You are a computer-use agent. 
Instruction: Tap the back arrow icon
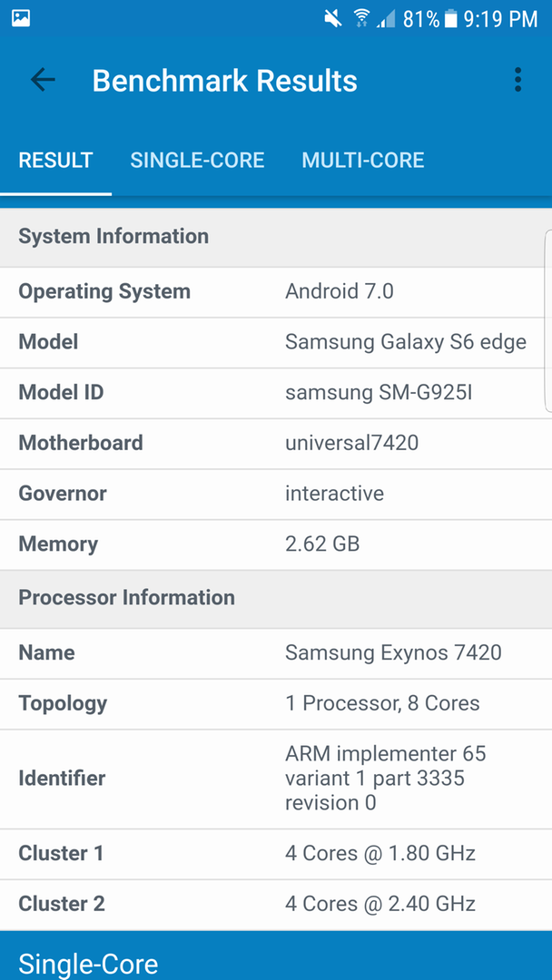click(43, 80)
